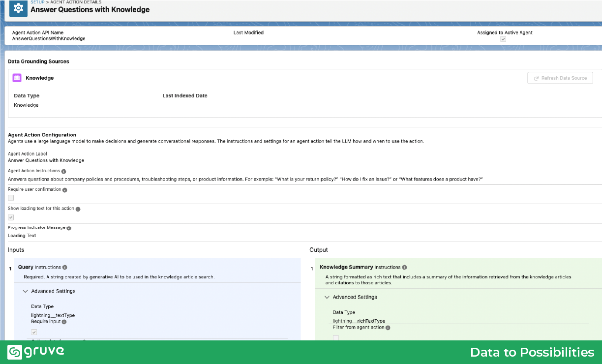Click the lightning__richTextType data type value

coord(359,321)
